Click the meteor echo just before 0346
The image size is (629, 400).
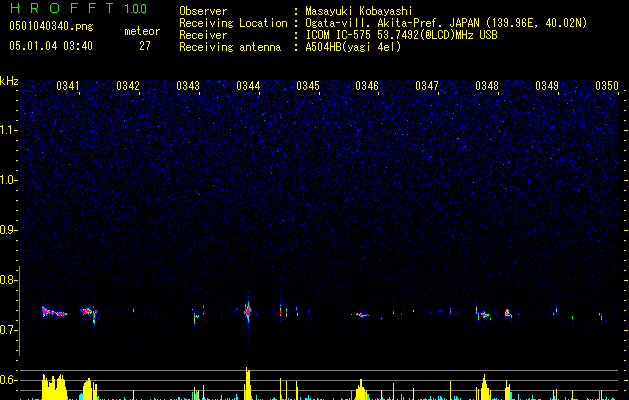point(362,315)
